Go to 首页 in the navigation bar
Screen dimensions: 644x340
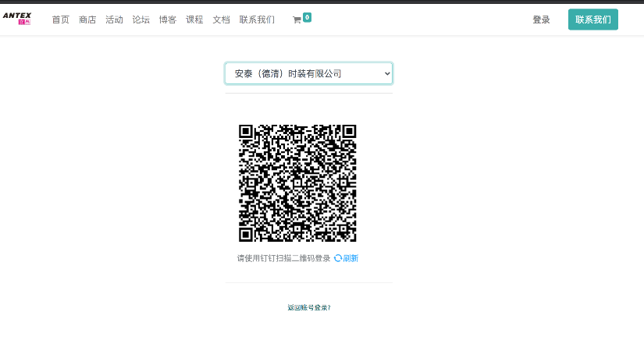61,20
